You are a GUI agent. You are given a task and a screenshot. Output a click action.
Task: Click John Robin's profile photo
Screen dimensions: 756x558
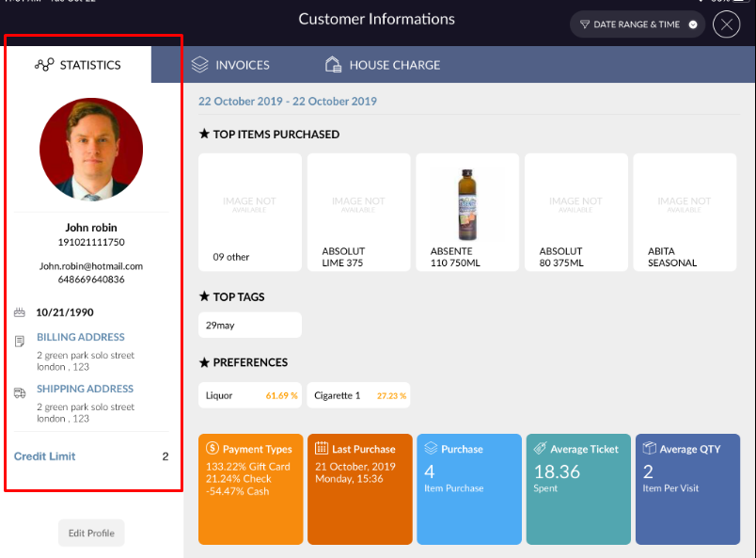tap(91, 150)
